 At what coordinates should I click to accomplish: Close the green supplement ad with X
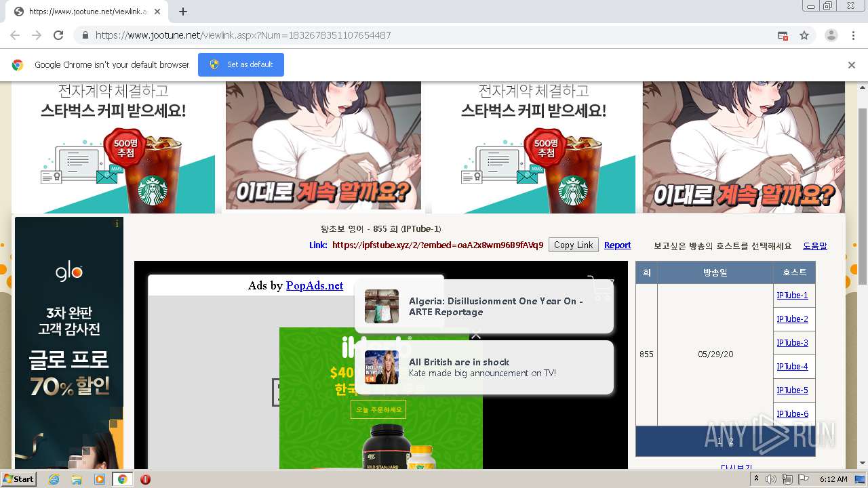point(476,334)
